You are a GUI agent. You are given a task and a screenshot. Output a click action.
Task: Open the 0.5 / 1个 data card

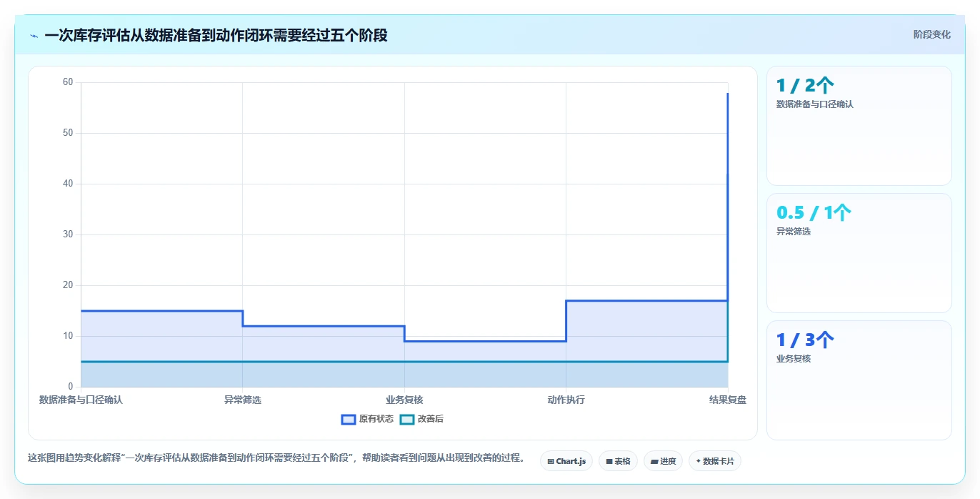click(x=859, y=253)
